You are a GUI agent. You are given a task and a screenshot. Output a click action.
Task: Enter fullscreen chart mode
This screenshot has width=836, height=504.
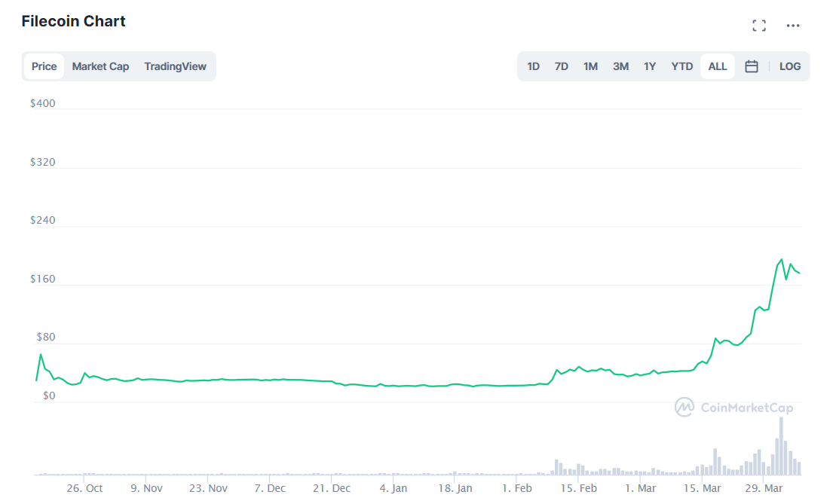click(x=759, y=26)
